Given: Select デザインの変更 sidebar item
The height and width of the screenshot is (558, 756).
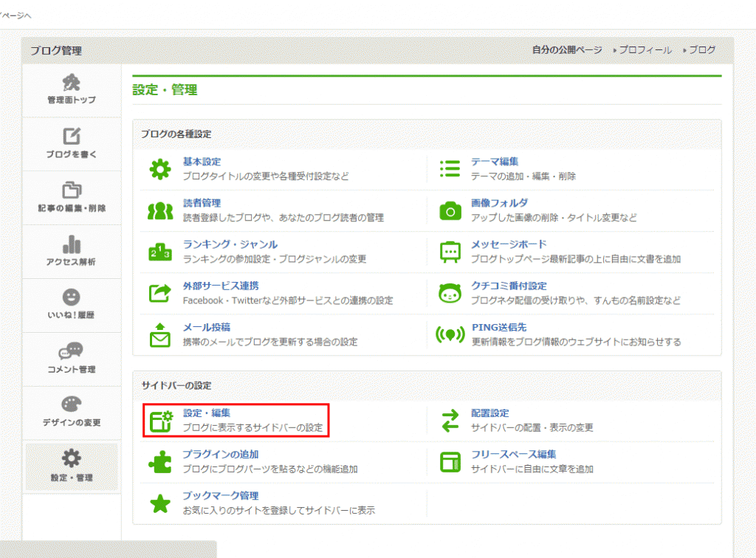Looking at the screenshot, I should (x=72, y=412).
